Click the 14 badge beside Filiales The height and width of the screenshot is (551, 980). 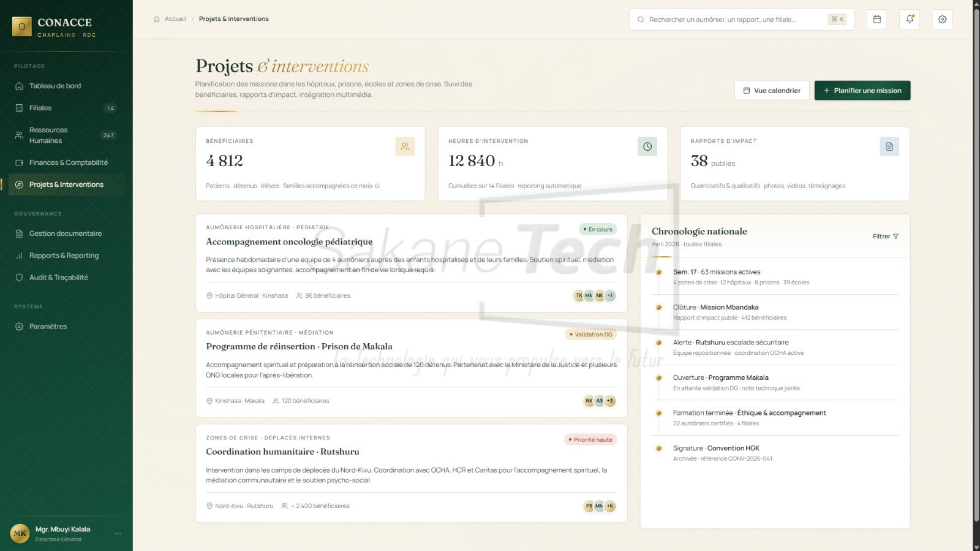[x=110, y=108]
